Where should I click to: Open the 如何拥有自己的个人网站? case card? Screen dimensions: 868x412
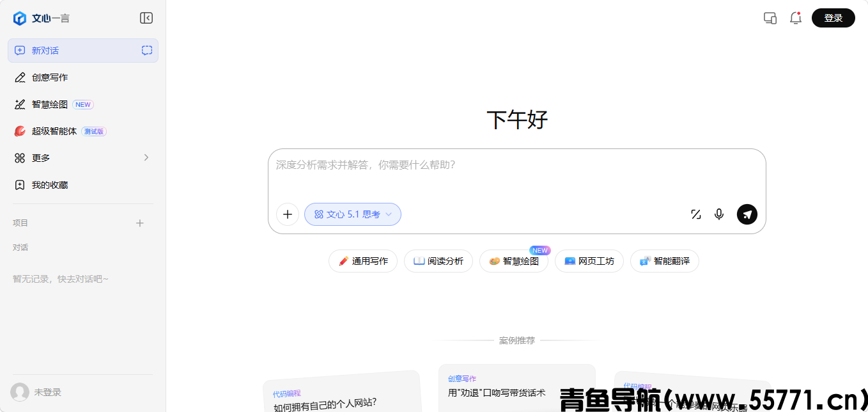click(x=342, y=392)
